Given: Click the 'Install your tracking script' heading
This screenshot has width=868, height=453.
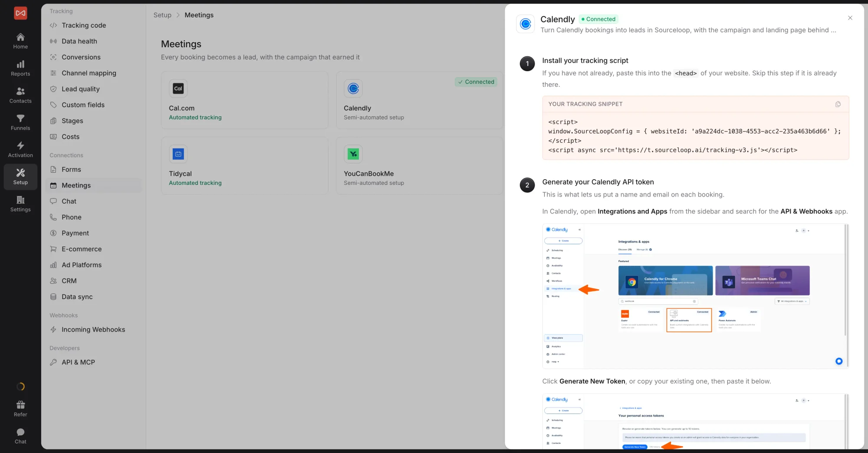Looking at the screenshot, I should [x=585, y=61].
